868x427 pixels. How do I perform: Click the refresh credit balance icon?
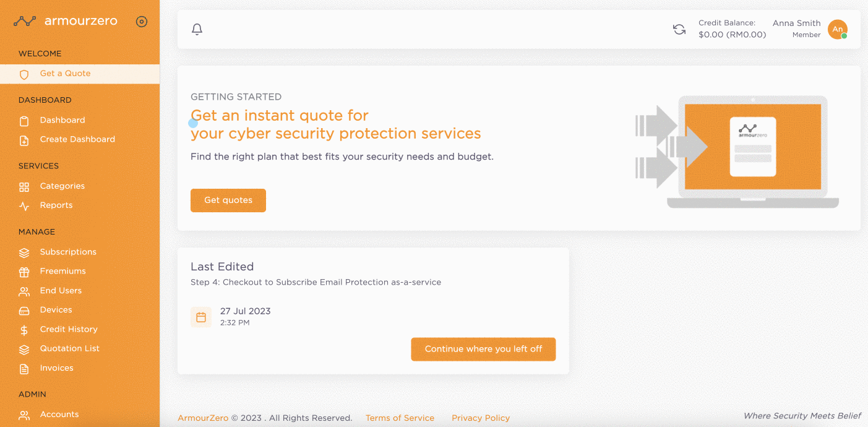tap(679, 29)
